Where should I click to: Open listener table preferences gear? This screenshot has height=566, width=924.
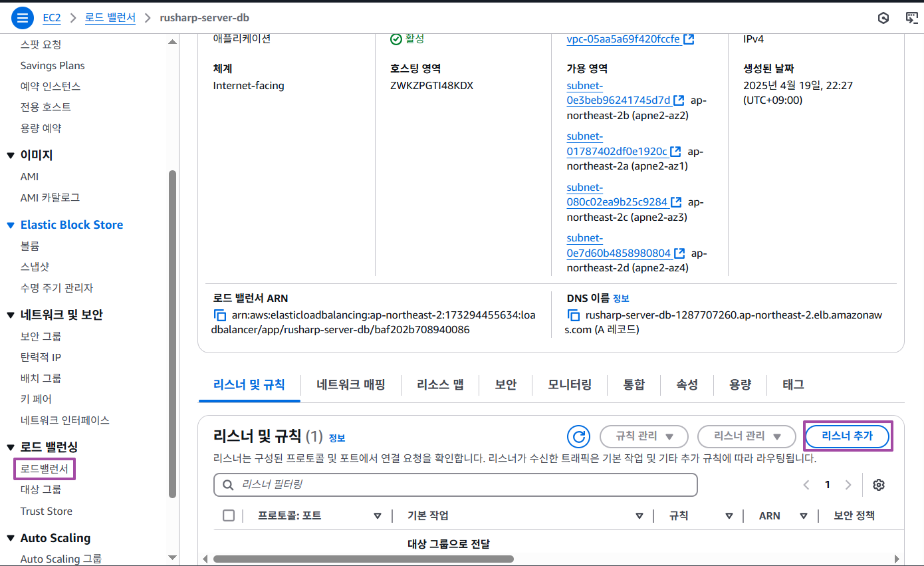(879, 485)
